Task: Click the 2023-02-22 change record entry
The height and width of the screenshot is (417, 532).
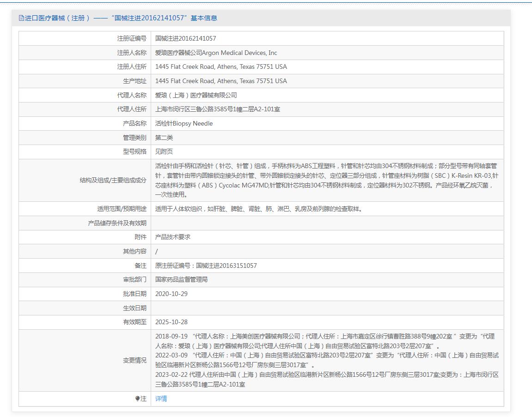Action: pos(327,380)
